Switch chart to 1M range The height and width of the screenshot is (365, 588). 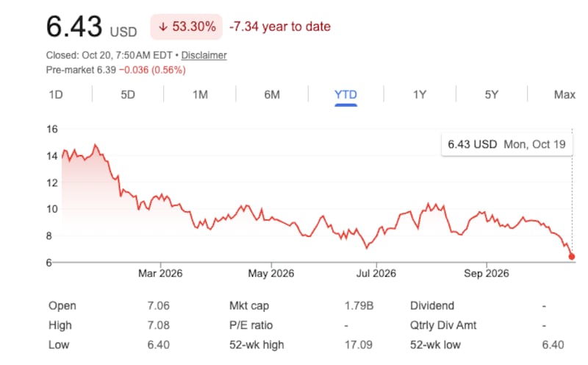(x=200, y=95)
